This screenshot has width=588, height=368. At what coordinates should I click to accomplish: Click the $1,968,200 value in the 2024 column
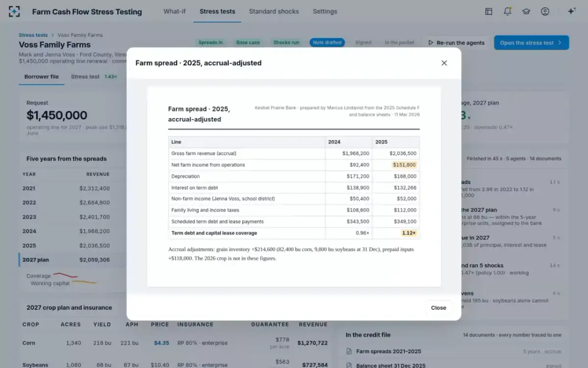pos(356,154)
